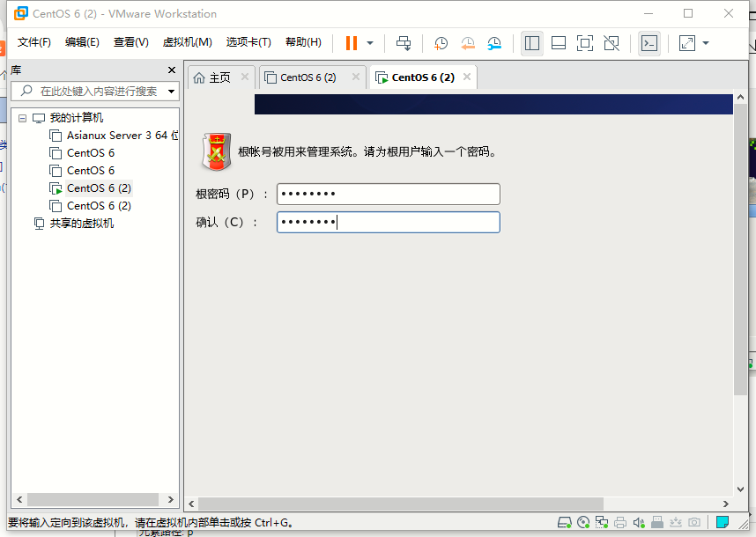
Task: Open the 编辑(E) menu
Action: click(x=82, y=42)
